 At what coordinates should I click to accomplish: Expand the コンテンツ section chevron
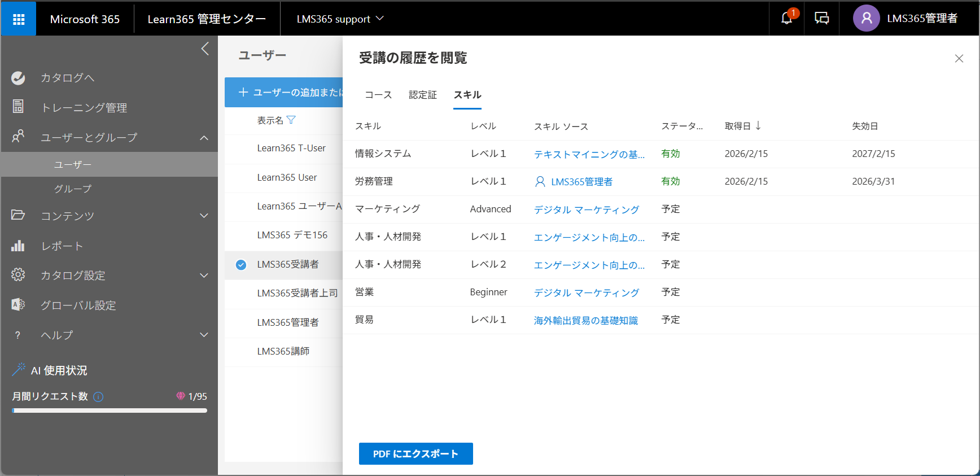click(x=204, y=216)
